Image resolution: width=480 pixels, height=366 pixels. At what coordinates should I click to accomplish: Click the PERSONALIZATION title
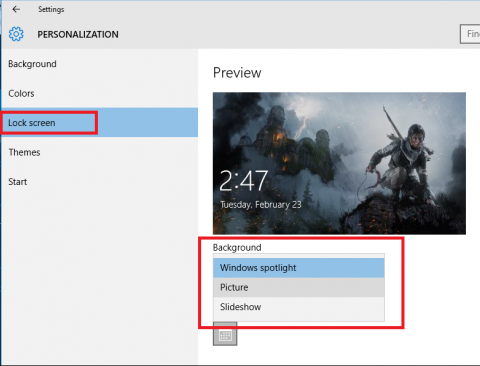(x=78, y=34)
